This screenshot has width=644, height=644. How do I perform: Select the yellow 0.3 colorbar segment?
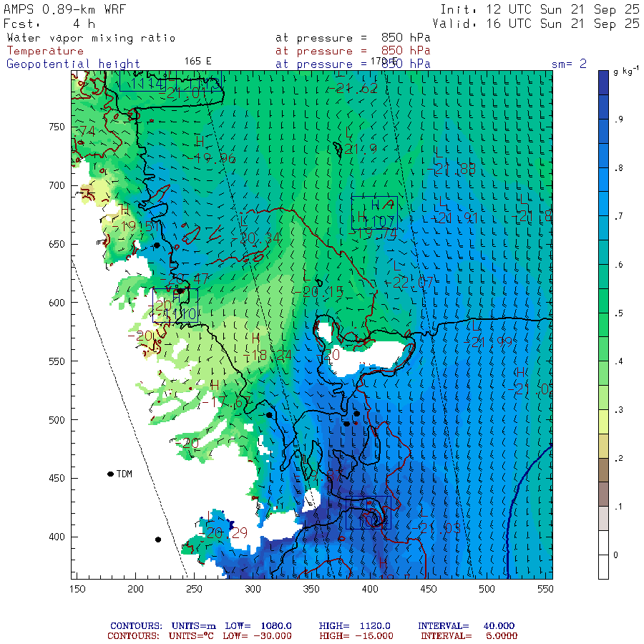(x=603, y=421)
